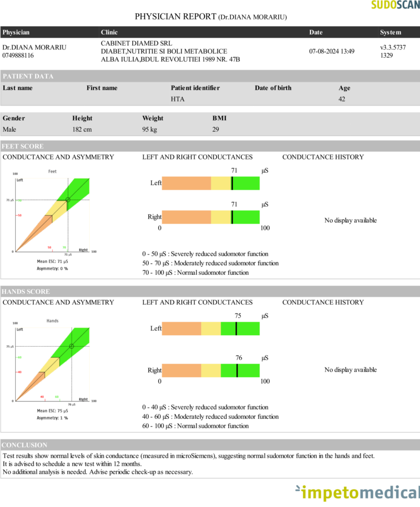Image resolution: width=420 pixels, height=507 pixels.
Task: Click the BMI value 29
Action: 216,129
